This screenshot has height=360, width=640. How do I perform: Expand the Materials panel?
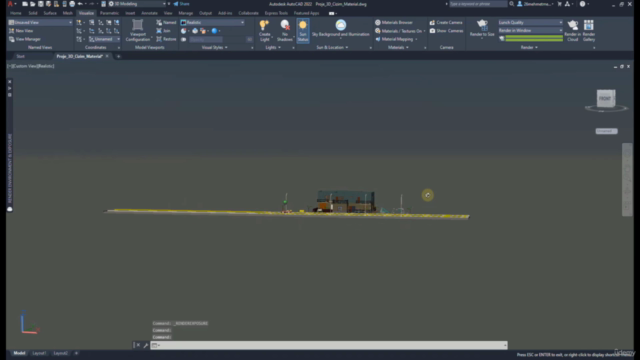pyautogui.click(x=398, y=47)
